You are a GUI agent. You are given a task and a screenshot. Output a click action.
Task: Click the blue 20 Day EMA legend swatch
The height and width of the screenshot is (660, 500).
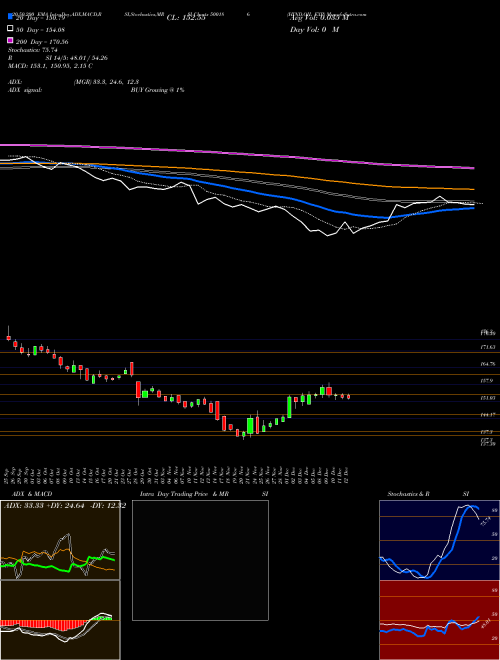tap(10, 17)
